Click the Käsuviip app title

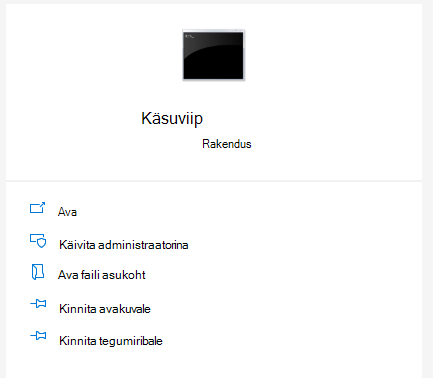[172, 119]
